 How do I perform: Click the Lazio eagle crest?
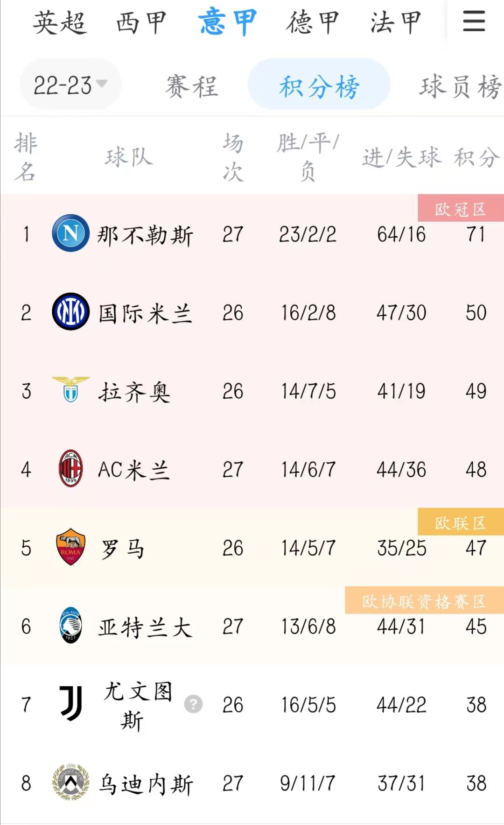click(70, 390)
